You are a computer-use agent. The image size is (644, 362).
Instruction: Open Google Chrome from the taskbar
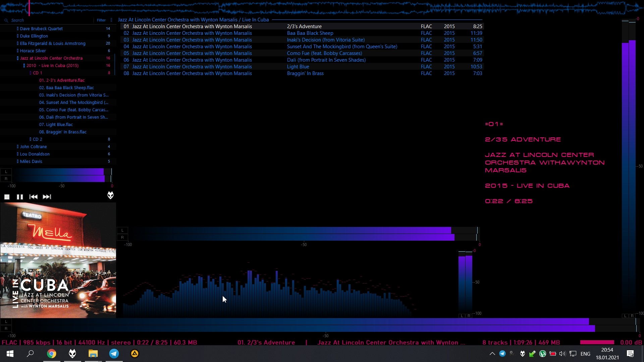coord(51,354)
